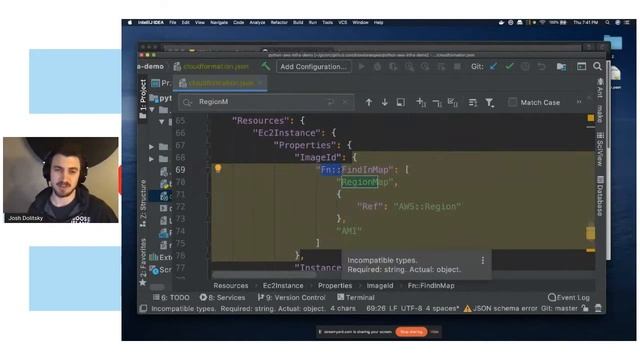Image resolution: width=640 pixels, height=360 pixels.
Task: Click the Git update project arrow icon
Action: (493, 66)
